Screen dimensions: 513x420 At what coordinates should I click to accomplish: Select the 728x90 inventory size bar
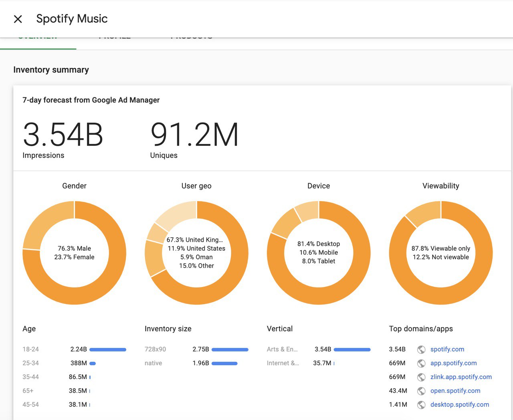[x=230, y=350]
